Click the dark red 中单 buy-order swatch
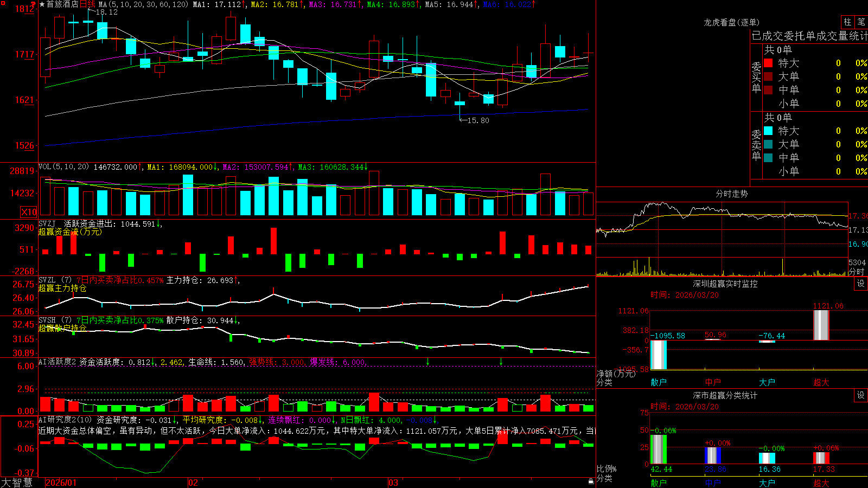868x488 pixels. click(768, 90)
